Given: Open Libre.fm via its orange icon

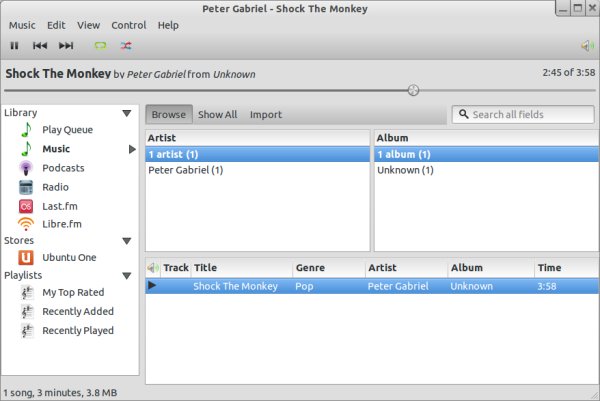Looking at the screenshot, I should point(26,224).
